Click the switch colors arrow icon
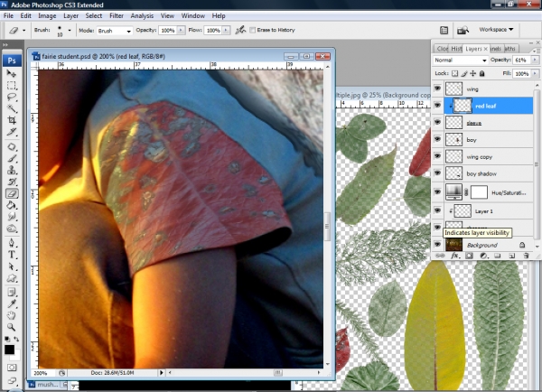Viewport: 542px width, 392px height. pos(16,339)
